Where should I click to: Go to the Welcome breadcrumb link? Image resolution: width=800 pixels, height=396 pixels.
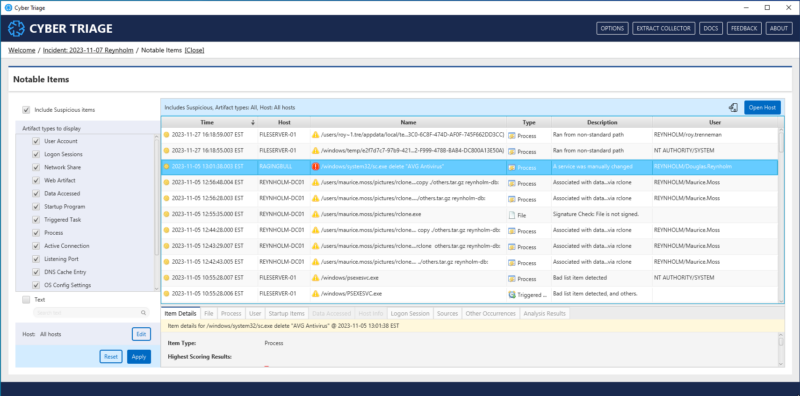click(22, 51)
